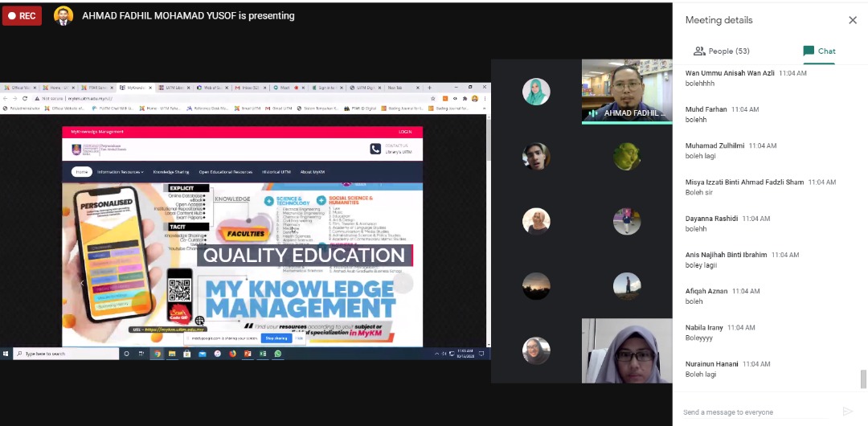Viewport: 868px width, 426px height.
Task: Open Firefox from the taskbar
Action: point(232,354)
